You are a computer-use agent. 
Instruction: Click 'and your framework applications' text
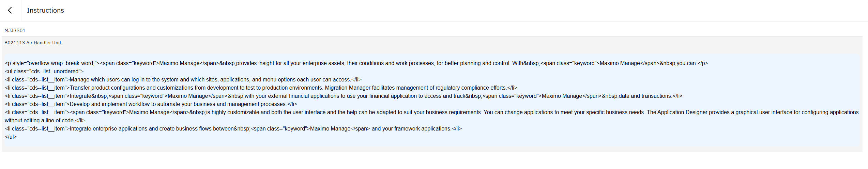411,129
